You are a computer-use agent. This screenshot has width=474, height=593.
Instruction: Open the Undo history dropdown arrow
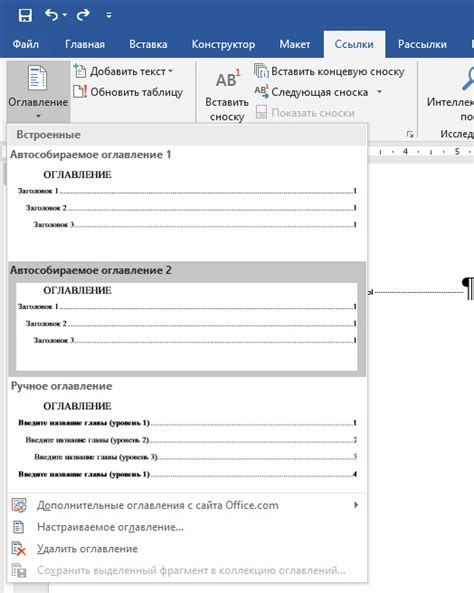coord(65,15)
